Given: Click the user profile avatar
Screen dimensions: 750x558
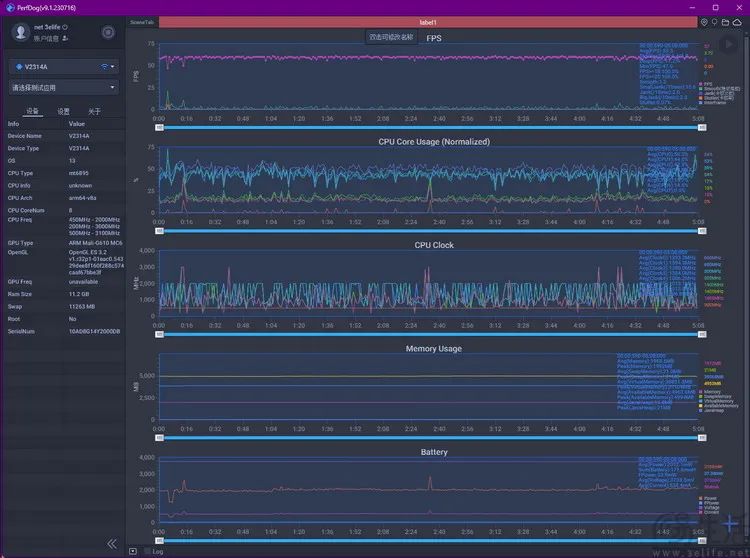Looking at the screenshot, I should 20,33.
